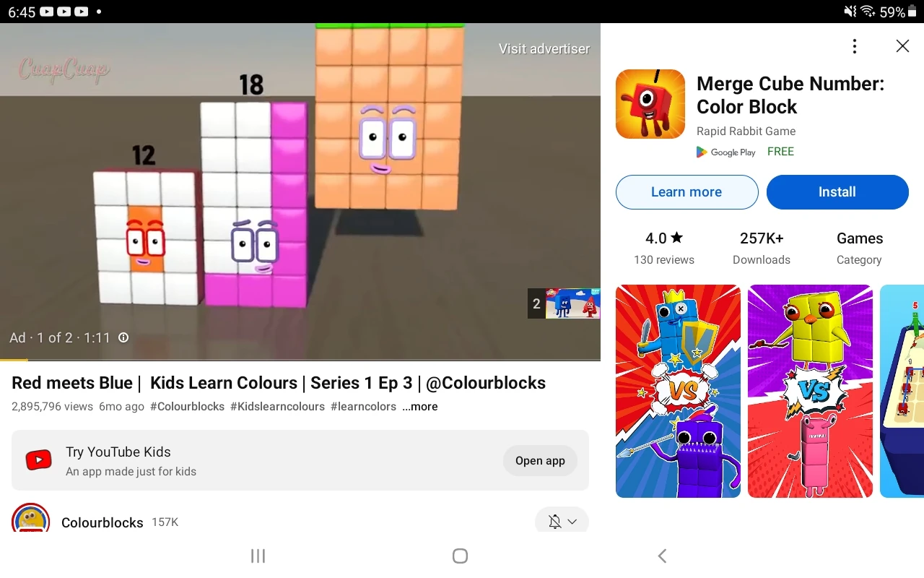
Task: Click the Google Play logo
Action: (726, 152)
